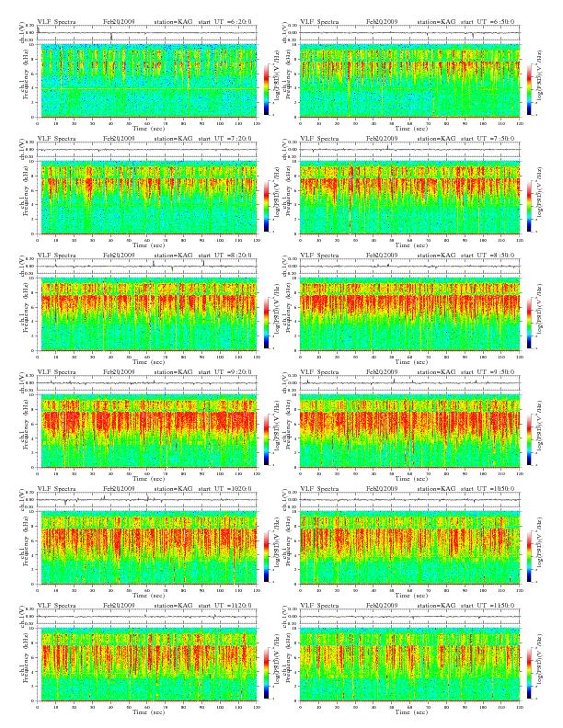Click 'start UT =7:50:0' header text
Image resolution: width=563 pixels, height=728 pixels.
click(488, 139)
